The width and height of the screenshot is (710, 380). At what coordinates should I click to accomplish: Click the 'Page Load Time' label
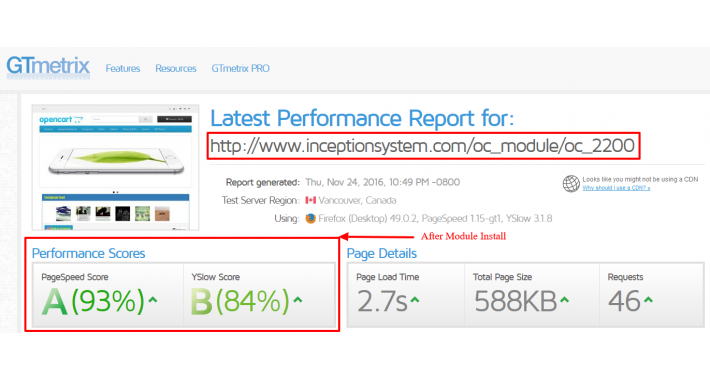click(388, 277)
